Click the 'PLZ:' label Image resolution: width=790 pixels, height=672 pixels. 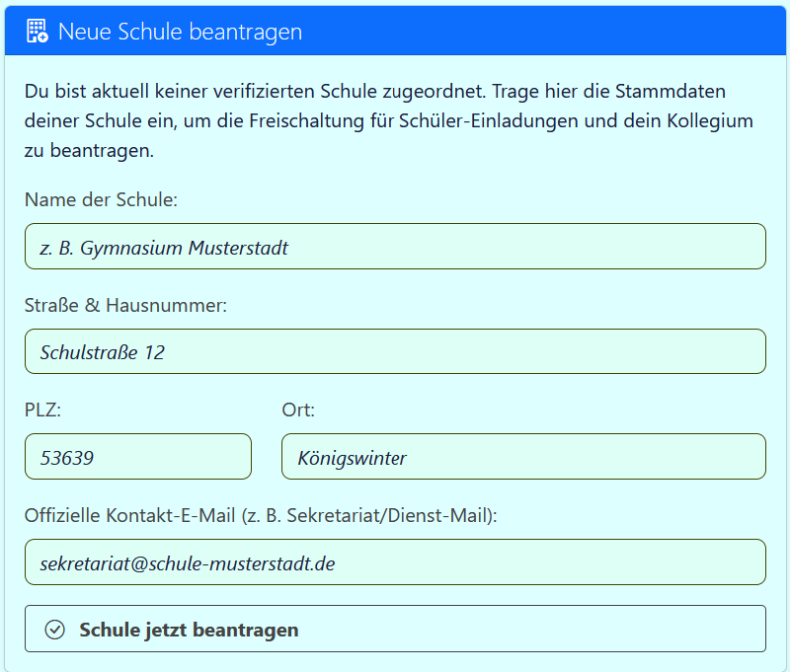42,410
